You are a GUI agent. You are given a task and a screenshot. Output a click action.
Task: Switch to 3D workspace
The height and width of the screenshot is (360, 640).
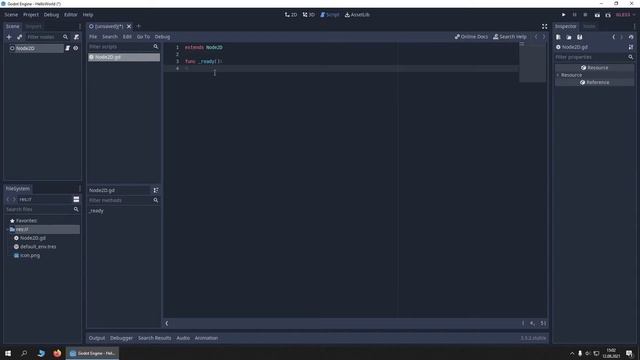(309, 15)
